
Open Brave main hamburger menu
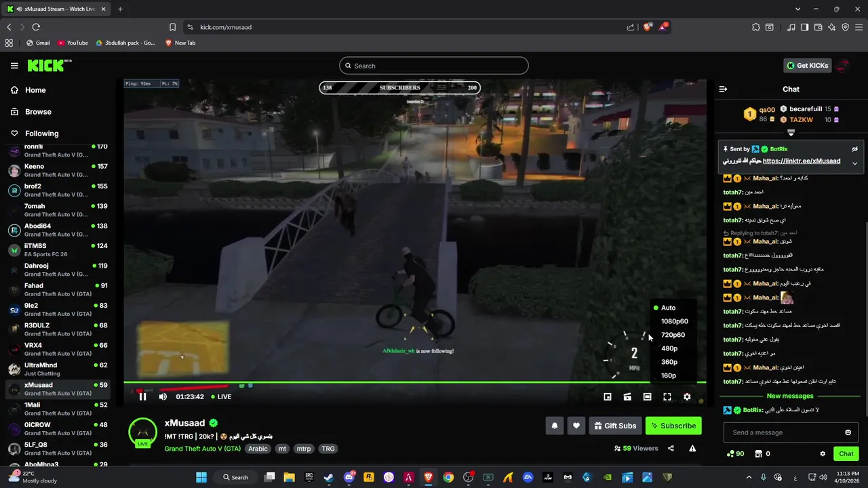coord(859,27)
